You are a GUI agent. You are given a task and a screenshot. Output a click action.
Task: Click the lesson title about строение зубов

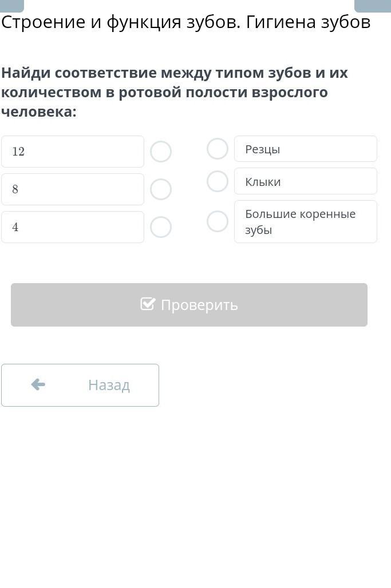[186, 23]
